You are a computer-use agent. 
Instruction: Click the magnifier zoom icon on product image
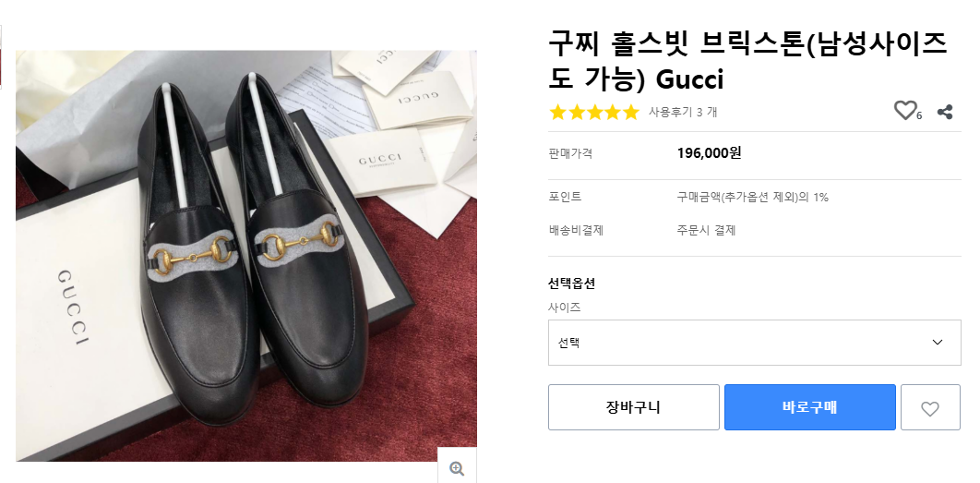point(456,468)
